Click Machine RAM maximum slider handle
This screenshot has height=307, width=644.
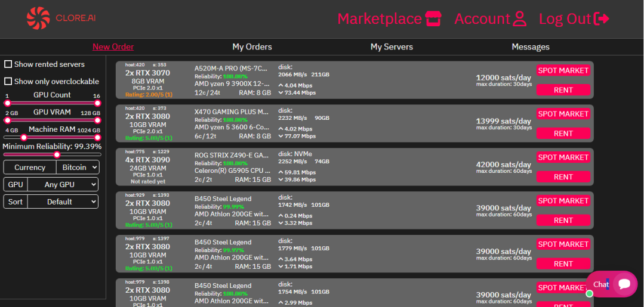tap(97, 138)
